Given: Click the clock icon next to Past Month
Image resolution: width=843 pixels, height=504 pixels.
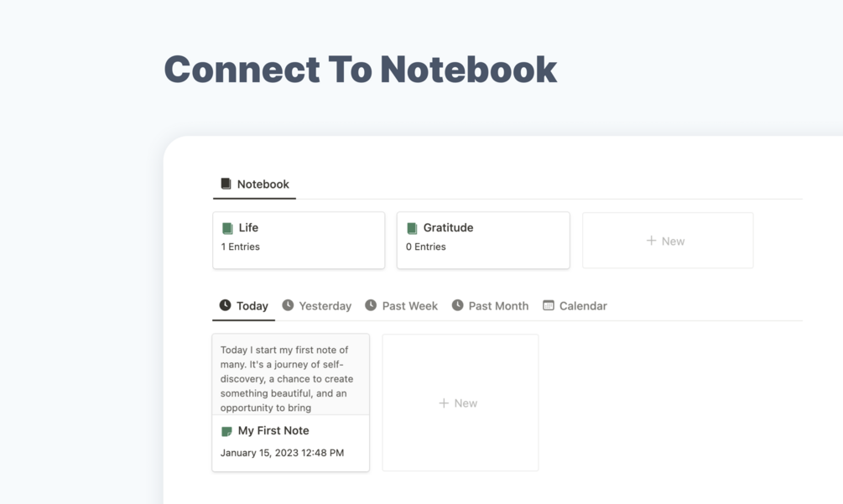Looking at the screenshot, I should 457,305.
